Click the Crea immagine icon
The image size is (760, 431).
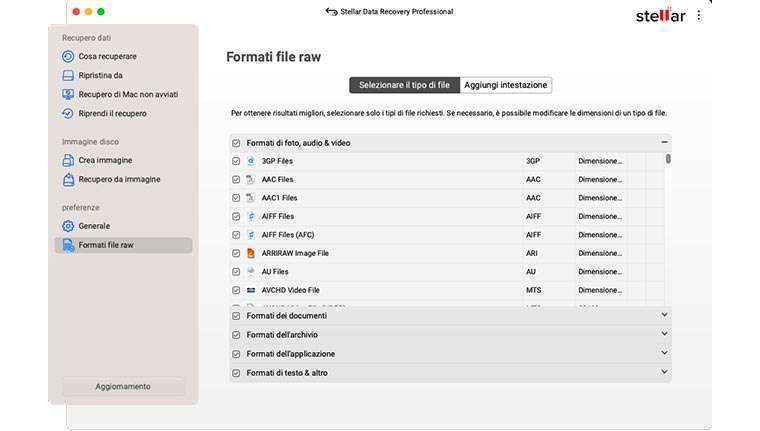[68, 160]
